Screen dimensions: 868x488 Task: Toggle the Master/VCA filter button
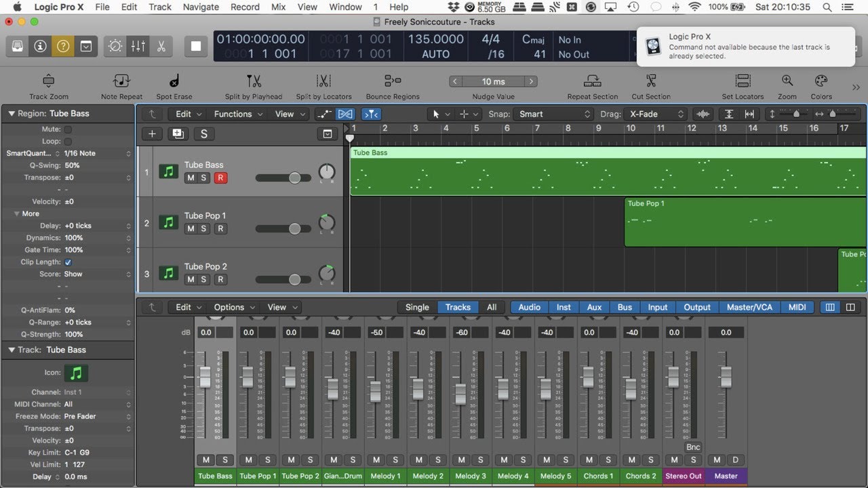point(749,307)
